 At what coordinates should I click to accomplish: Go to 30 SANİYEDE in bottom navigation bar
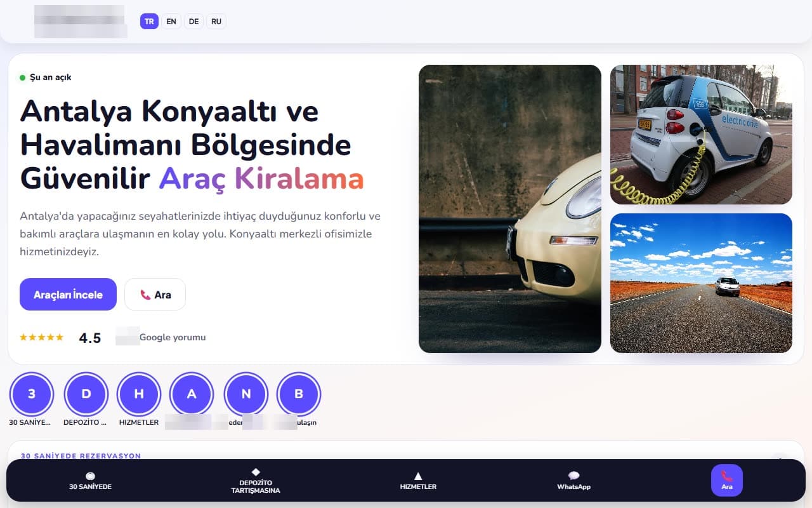pos(90,481)
